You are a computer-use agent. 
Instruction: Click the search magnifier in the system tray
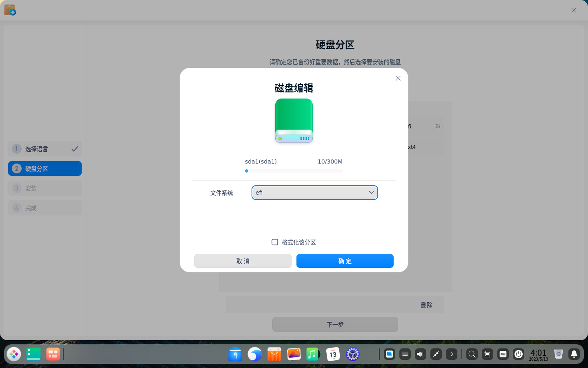pos(472,354)
